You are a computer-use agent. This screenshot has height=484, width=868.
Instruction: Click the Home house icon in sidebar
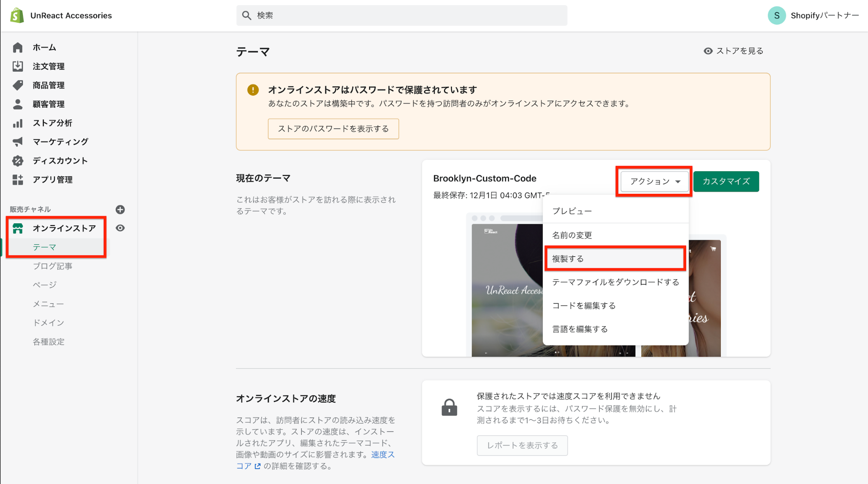click(x=18, y=47)
